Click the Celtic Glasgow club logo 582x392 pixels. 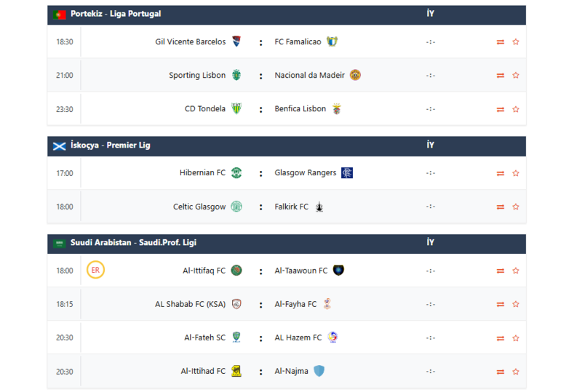click(x=236, y=207)
